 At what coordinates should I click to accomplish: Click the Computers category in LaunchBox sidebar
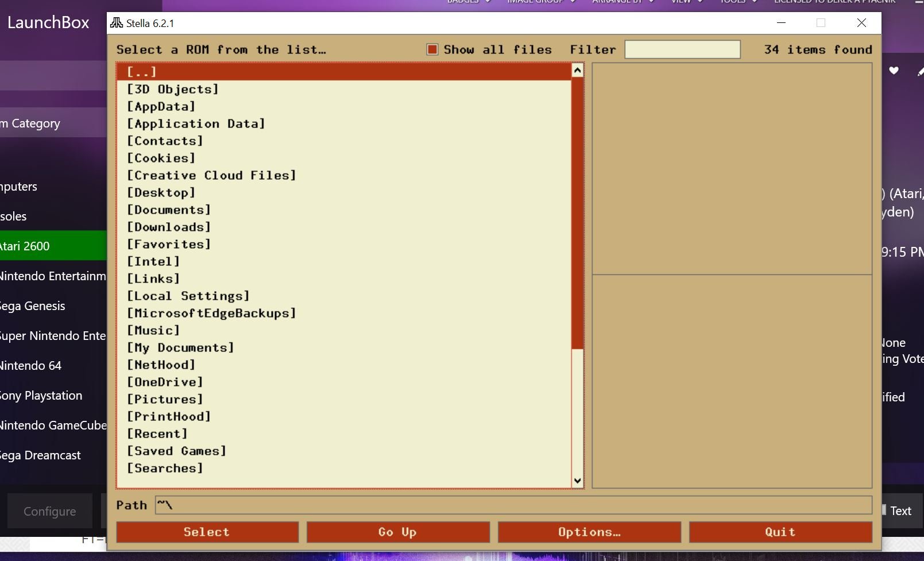53,186
